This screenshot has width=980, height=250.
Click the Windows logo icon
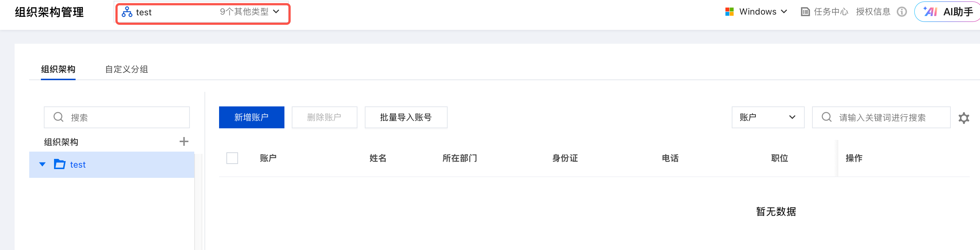coord(729,12)
